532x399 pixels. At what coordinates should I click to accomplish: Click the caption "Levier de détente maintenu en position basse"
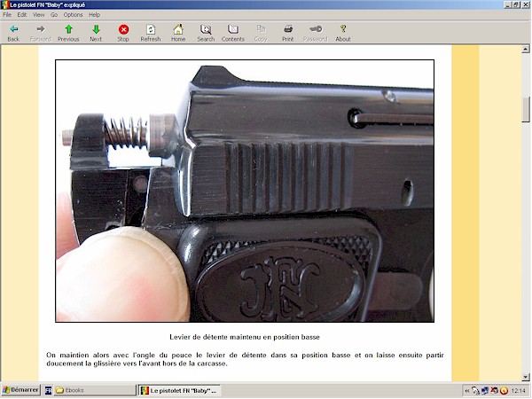[245, 337]
